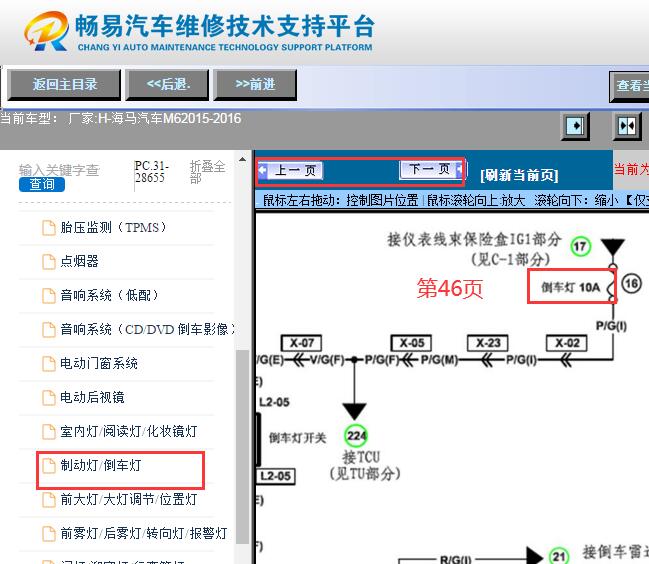The height and width of the screenshot is (564, 649).
Task: Click 折叠全部 to collapse all
Action: 207,172
